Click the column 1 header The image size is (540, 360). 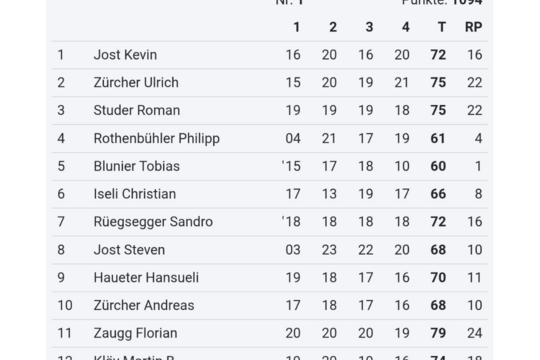pos(297,27)
